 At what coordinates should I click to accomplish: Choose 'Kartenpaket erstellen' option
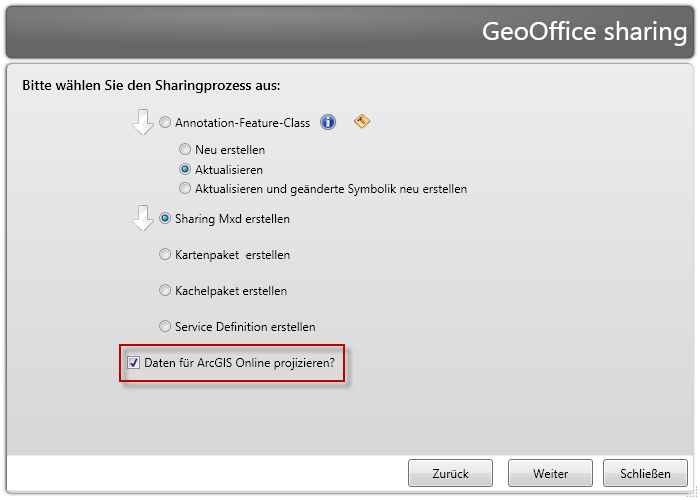pyautogui.click(x=165, y=254)
